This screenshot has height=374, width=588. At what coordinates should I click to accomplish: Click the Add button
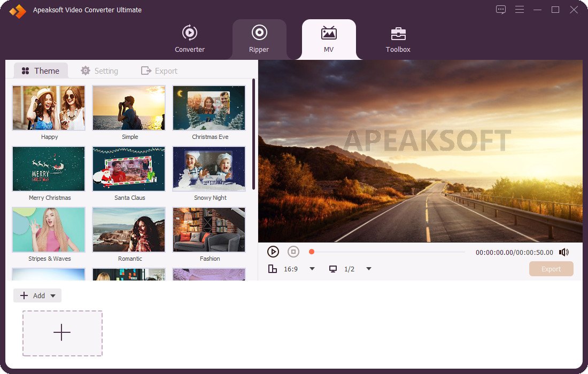[32, 295]
